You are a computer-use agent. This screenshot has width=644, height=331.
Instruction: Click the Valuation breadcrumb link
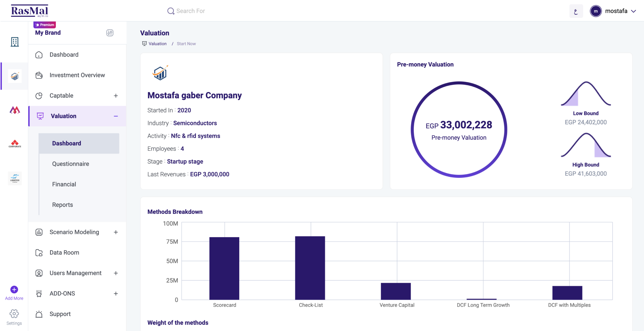point(158,44)
